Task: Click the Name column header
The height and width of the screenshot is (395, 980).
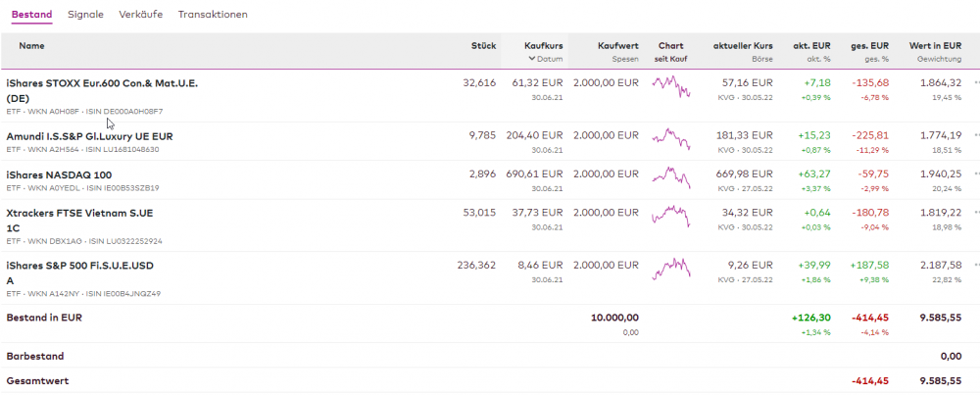Action: (x=31, y=46)
